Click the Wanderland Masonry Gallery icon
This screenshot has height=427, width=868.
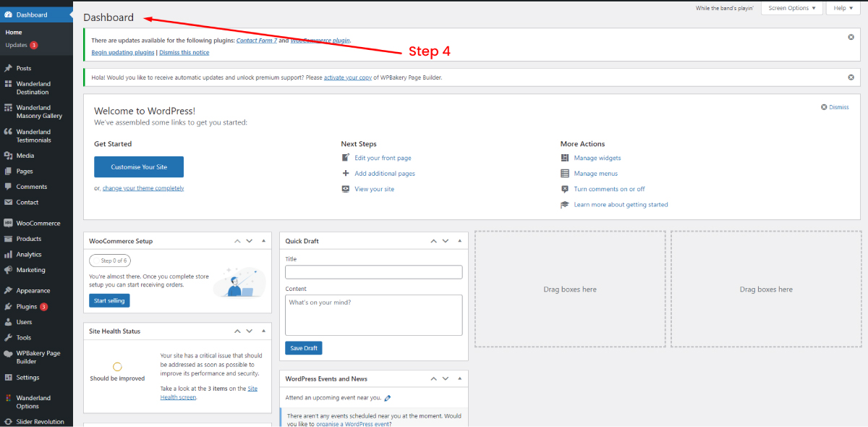click(9, 108)
